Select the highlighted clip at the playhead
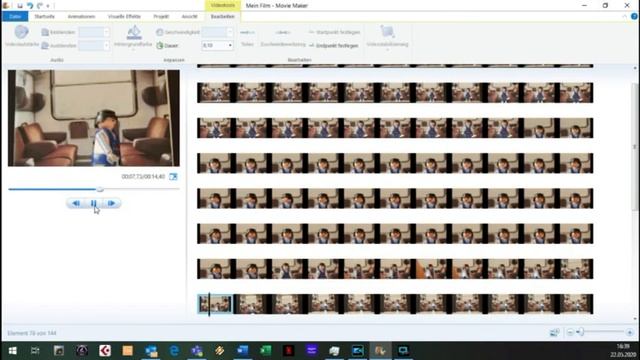The width and height of the screenshot is (640, 360). [x=215, y=304]
